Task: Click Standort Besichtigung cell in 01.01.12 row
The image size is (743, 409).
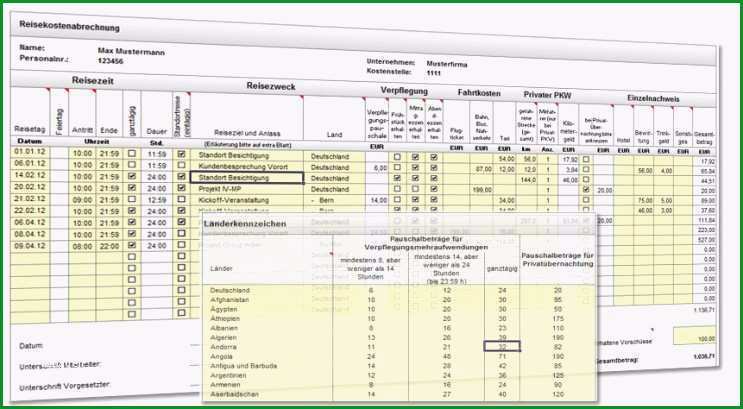Action: coord(247,155)
